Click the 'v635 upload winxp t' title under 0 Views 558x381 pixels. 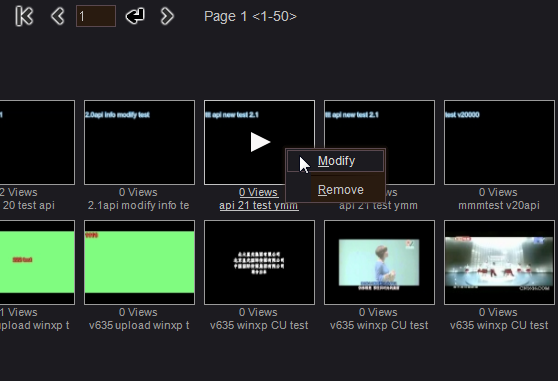pos(139,326)
